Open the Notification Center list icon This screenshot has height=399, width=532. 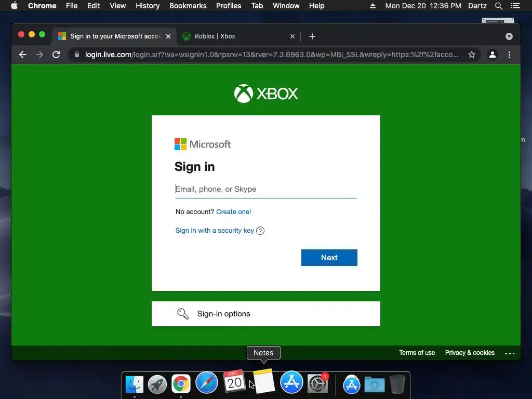pyautogui.click(x=515, y=5)
